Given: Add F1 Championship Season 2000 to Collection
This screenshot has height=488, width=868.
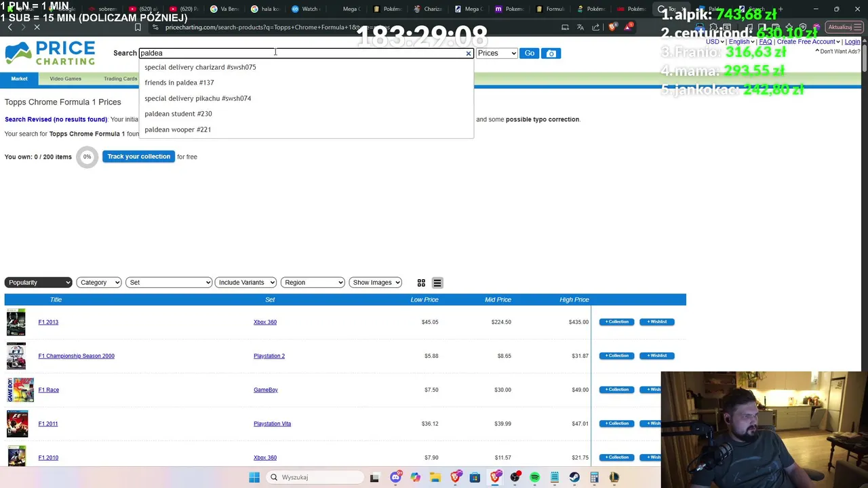Looking at the screenshot, I should [616, 356].
